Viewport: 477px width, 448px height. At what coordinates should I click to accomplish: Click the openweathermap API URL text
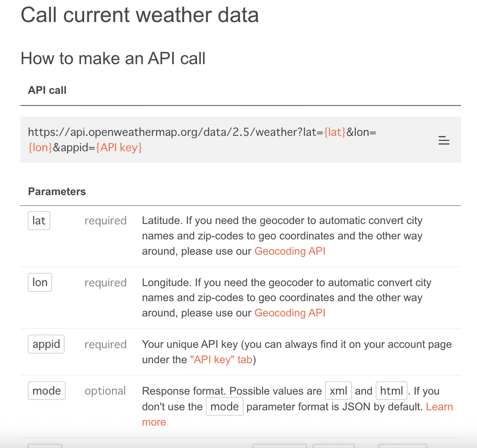[x=202, y=139]
